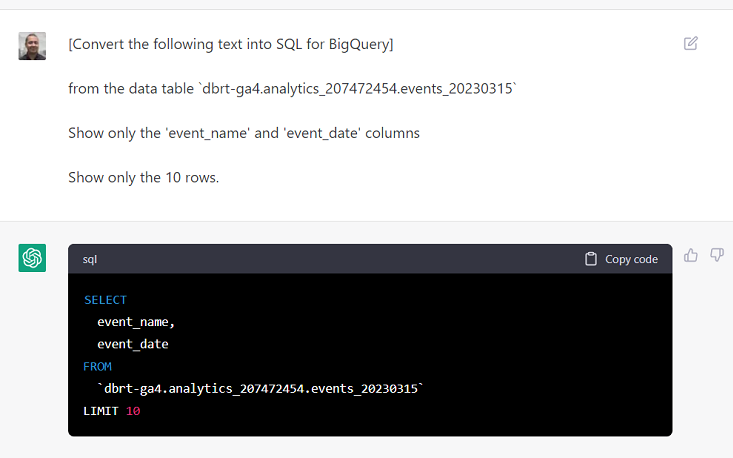
Task: Click the clipboard icon in code header
Action: (591, 259)
